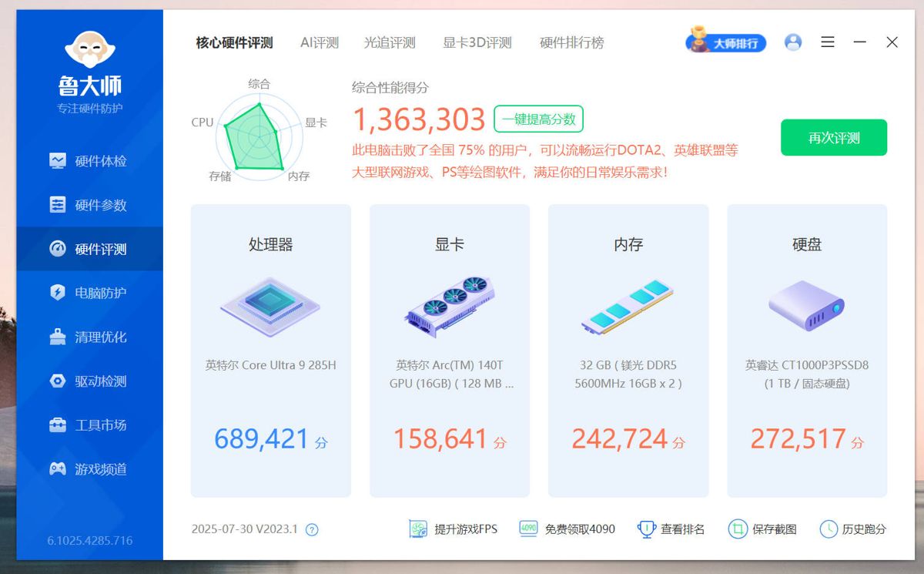The image size is (924, 574).
Task: Select 硬件体检 in the sidebar
Action: (89, 161)
